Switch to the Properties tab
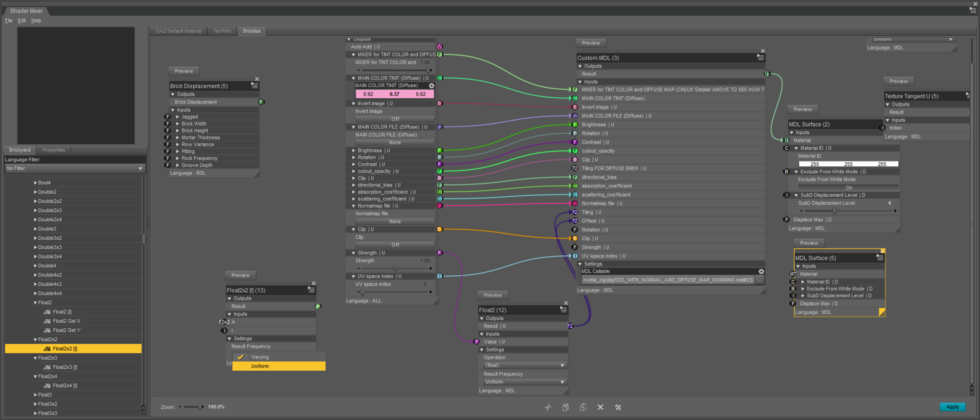Image resolution: width=980 pixels, height=420 pixels. 53,150
